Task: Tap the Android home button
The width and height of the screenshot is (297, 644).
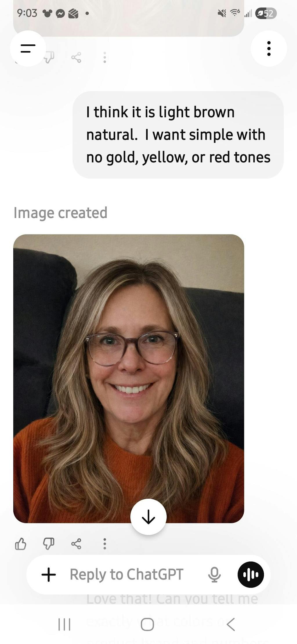Action: (x=147, y=625)
